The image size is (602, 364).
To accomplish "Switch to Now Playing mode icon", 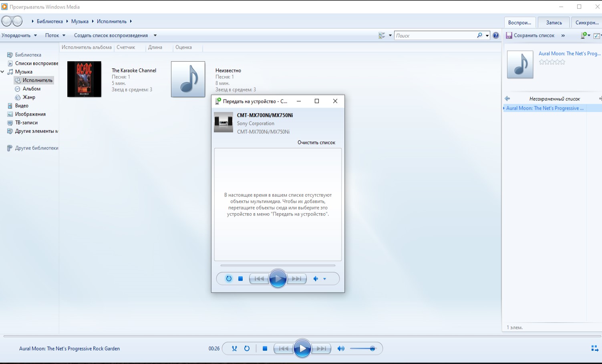I will coord(595,348).
